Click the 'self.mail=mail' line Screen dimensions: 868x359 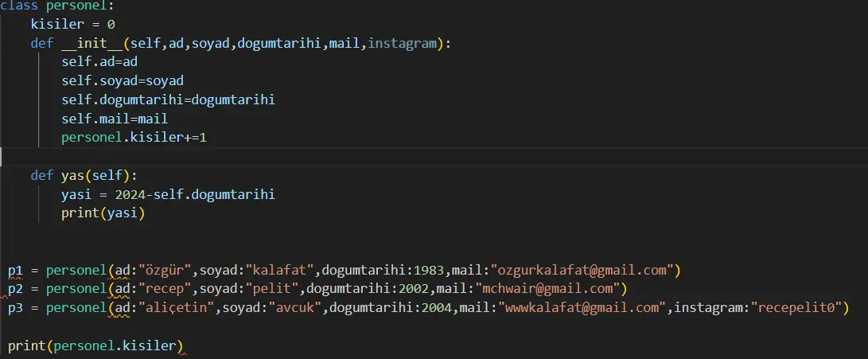(x=115, y=119)
